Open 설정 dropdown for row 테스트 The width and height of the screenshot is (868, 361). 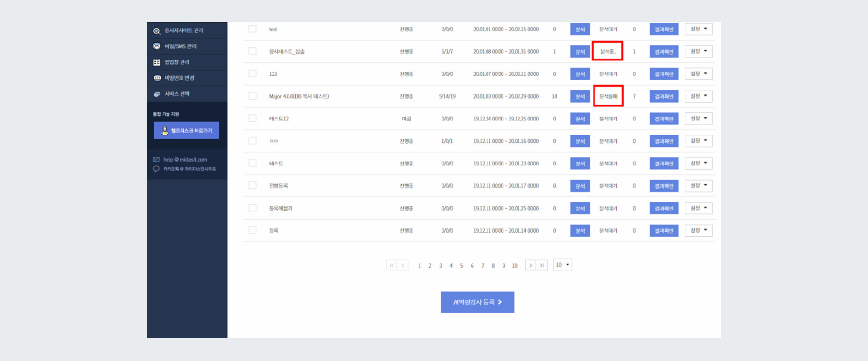coord(699,163)
